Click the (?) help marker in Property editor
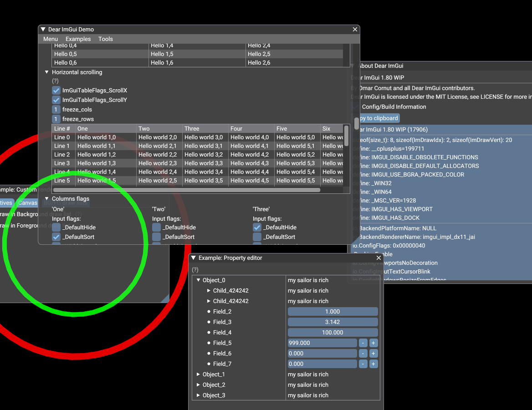Image resolution: width=532 pixels, height=410 pixels. point(195,270)
